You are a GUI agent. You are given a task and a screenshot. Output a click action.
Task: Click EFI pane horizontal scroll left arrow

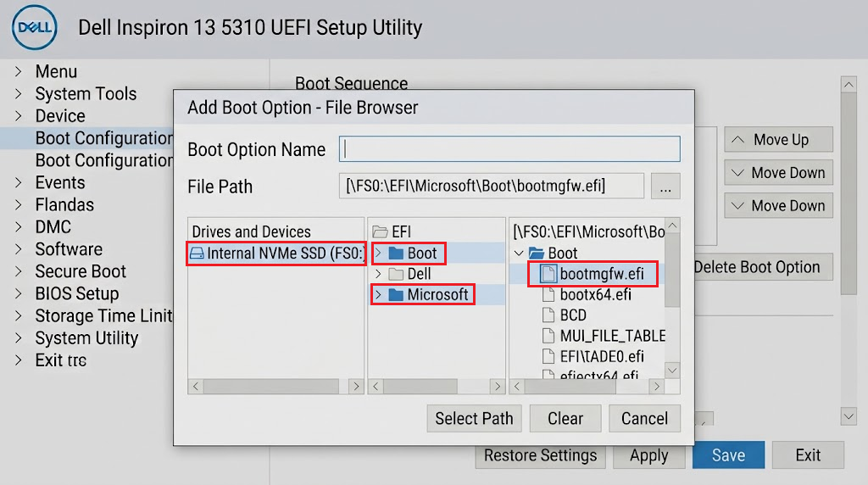tap(376, 387)
